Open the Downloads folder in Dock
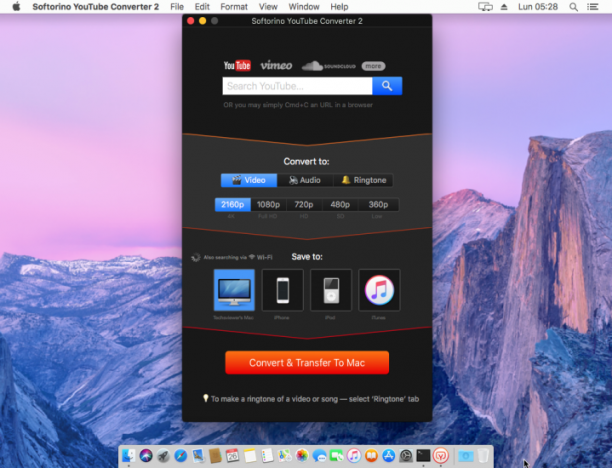The height and width of the screenshot is (468, 612). coord(465,455)
